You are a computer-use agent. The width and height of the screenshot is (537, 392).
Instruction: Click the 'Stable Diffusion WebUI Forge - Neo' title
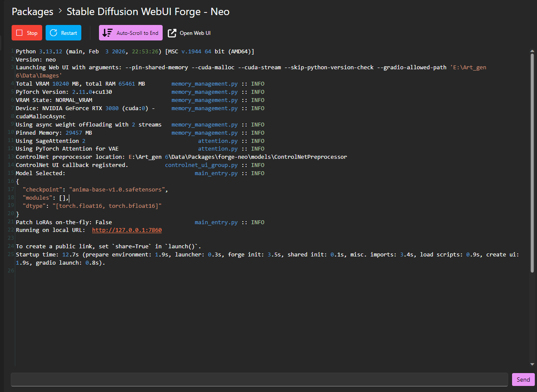(x=148, y=12)
